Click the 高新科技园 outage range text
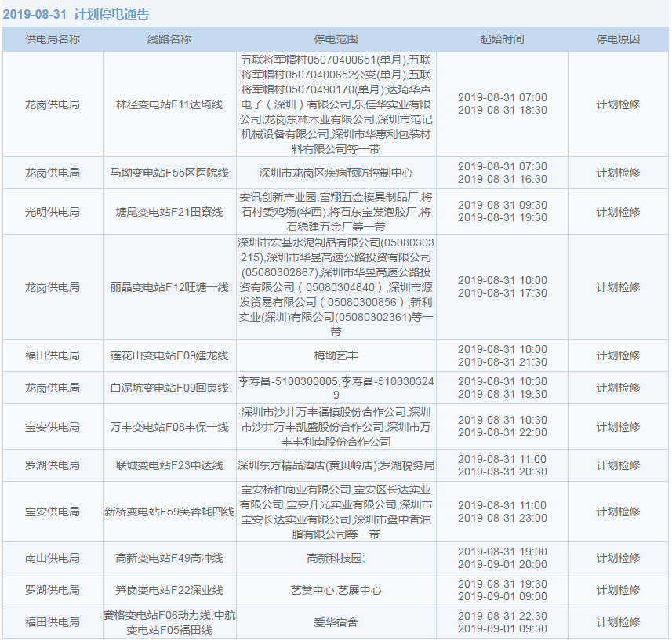 tap(336, 558)
